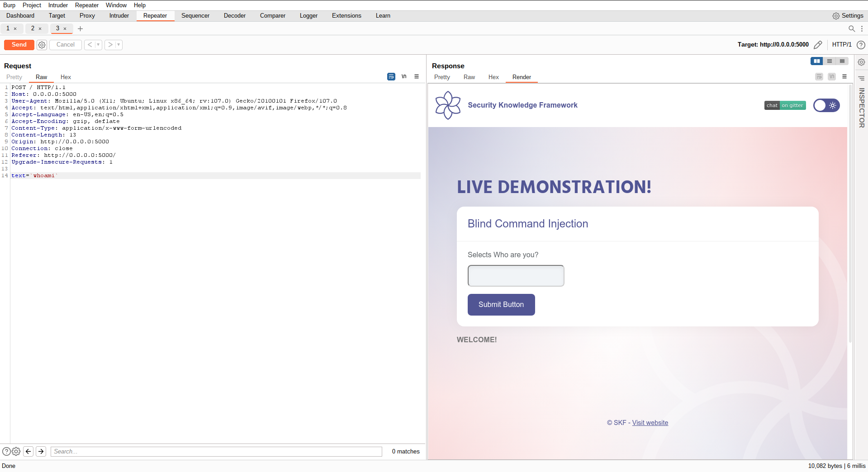Toggle request non-printable characters \n icon
The height and width of the screenshot is (472, 868).
[404, 77]
